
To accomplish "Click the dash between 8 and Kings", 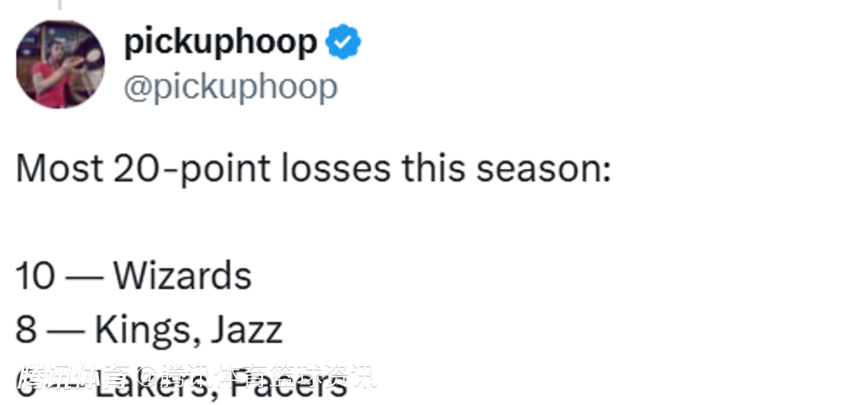I will click(65, 330).
